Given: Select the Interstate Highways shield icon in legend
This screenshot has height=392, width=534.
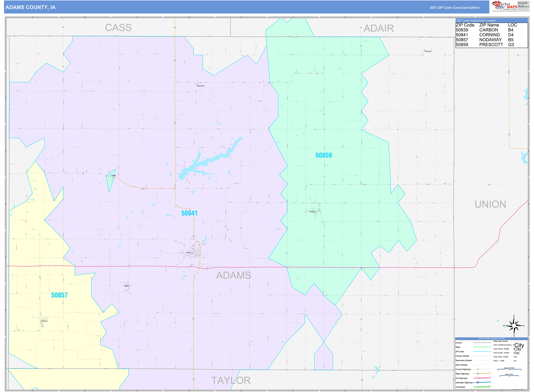Looking at the screenshot, I should click(478, 383).
